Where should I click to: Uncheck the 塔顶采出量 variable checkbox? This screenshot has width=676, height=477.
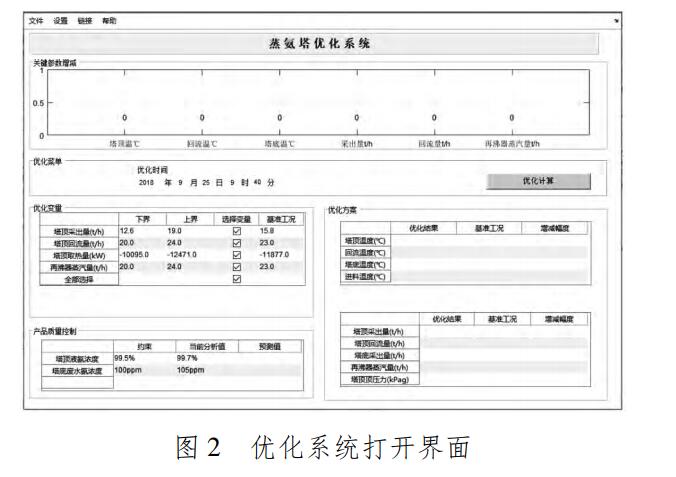click(x=236, y=231)
